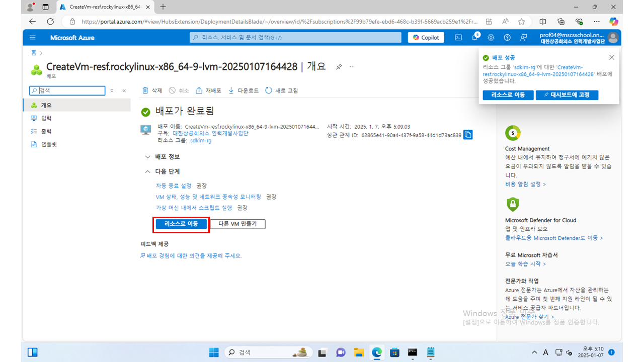644x362 pixels.
Task: Toggle Edge read aloud icon
Action: click(x=505, y=22)
